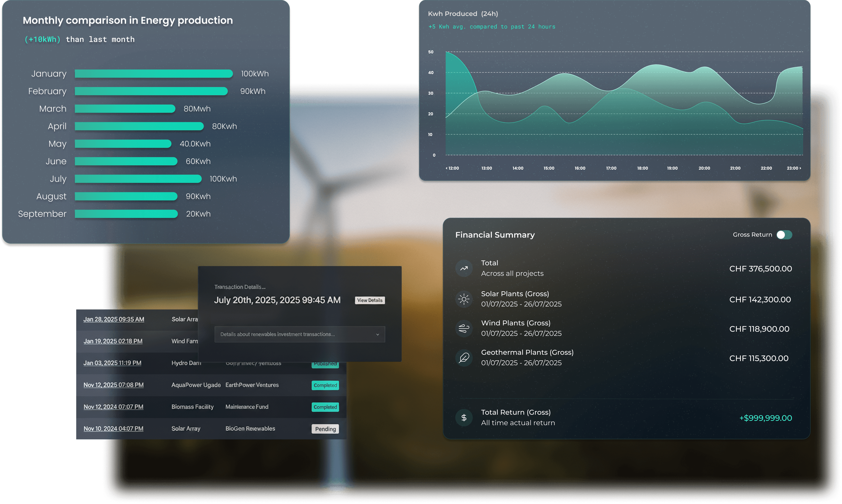Select the September bar in monthly chart
The height and width of the screenshot is (504, 842).
(x=126, y=214)
